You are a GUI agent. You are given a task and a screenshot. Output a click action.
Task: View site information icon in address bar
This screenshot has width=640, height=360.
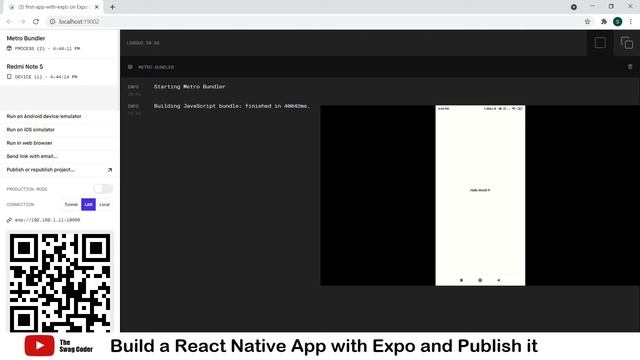[52, 22]
